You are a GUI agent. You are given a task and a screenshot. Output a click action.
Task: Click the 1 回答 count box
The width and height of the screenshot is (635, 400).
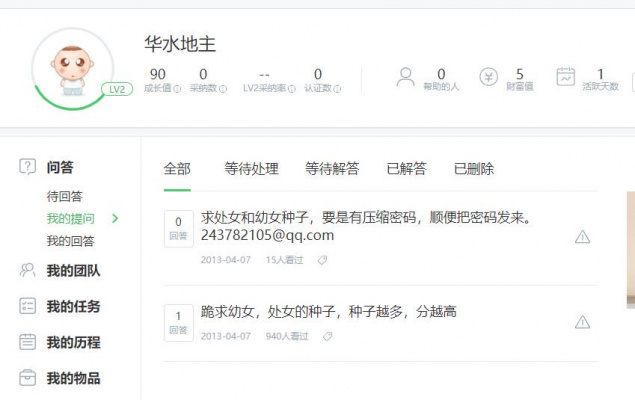click(x=179, y=323)
